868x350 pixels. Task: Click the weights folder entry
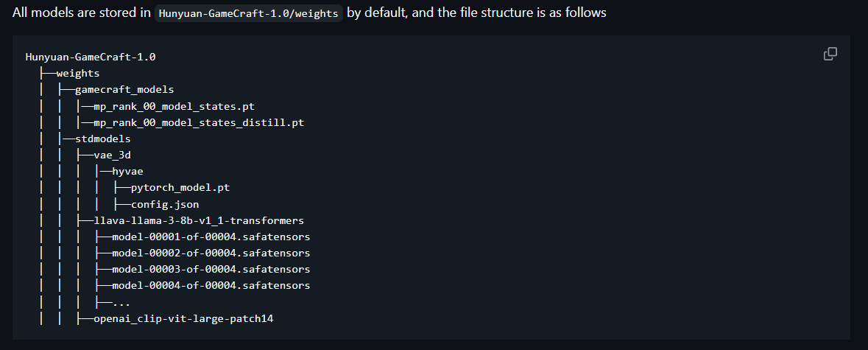77,73
